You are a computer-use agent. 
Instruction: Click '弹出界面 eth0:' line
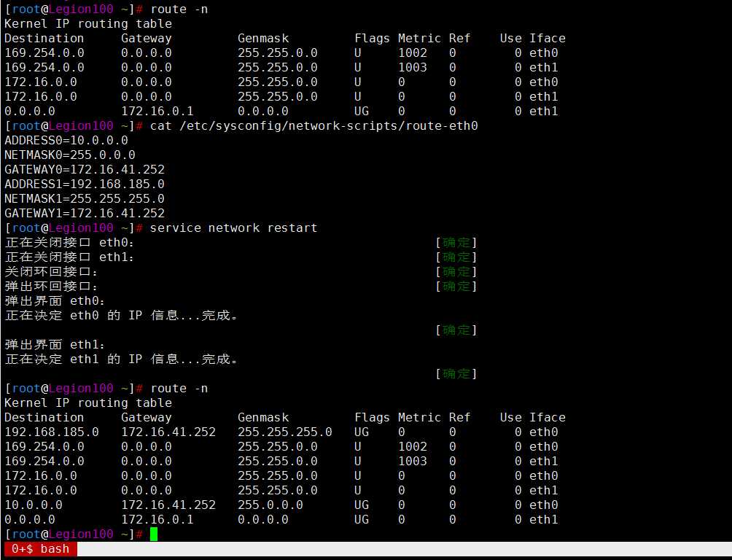[x=55, y=301]
